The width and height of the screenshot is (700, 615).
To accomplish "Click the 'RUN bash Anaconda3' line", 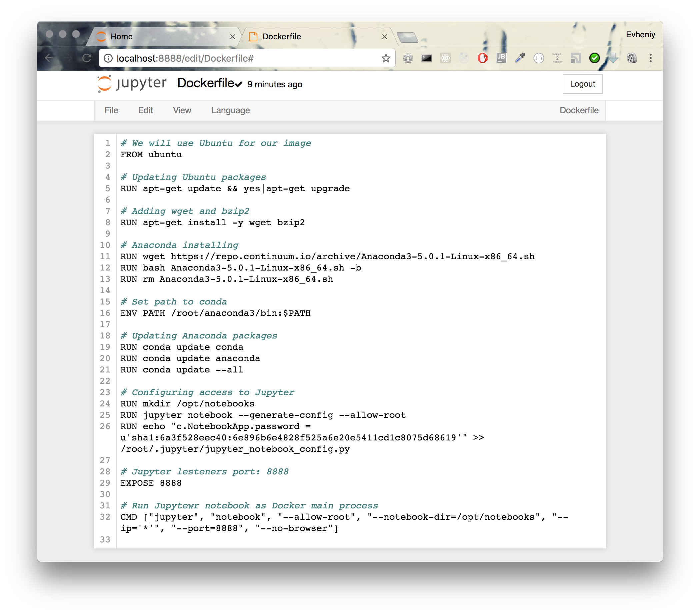I will pos(241,268).
